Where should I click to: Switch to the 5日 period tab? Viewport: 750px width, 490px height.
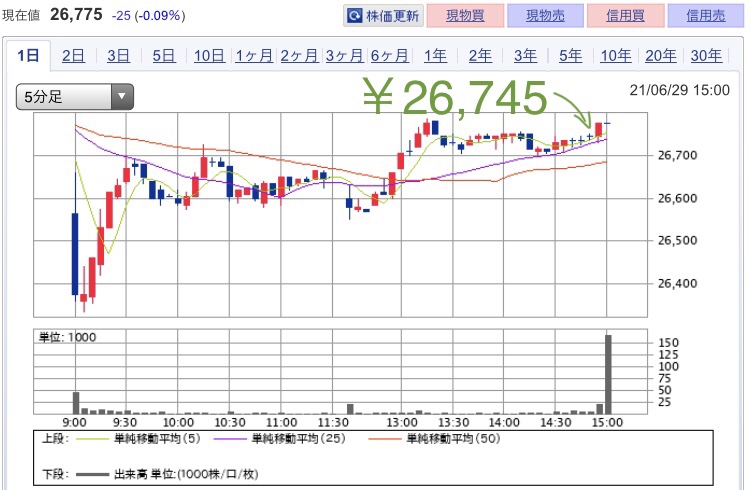pyautogui.click(x=164, y=56)
